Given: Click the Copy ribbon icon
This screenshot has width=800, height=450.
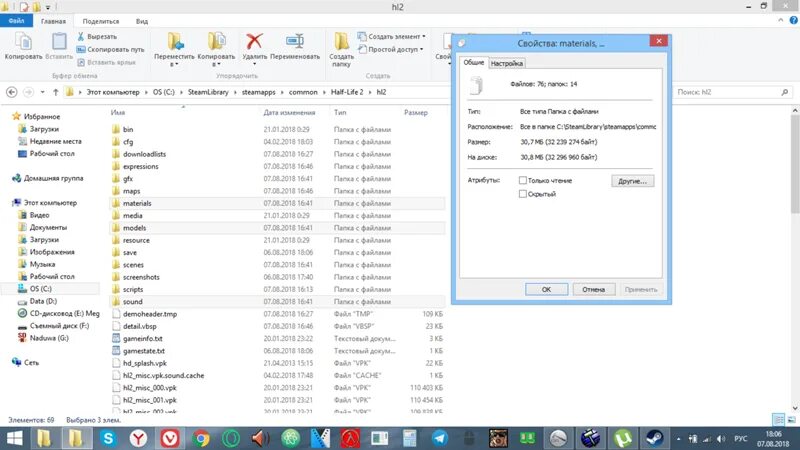Looking at the screenshot, I should (x=23, y=41).
